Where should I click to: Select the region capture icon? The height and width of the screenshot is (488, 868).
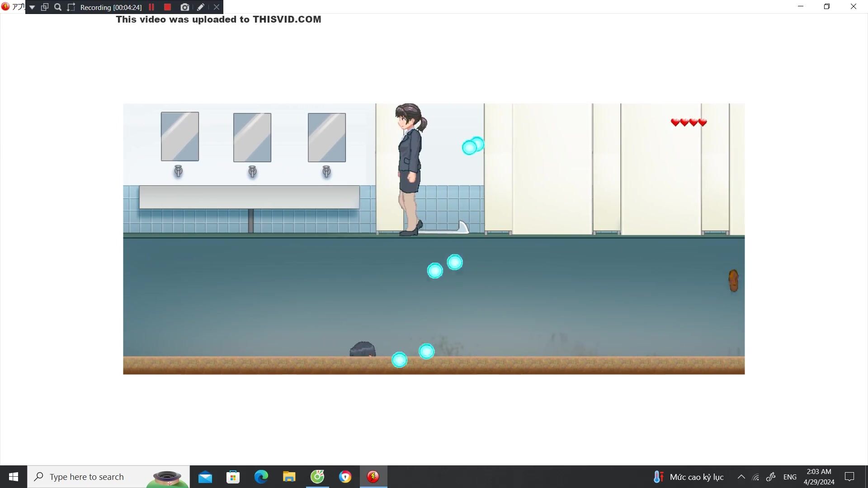click(x=71, y=7)
